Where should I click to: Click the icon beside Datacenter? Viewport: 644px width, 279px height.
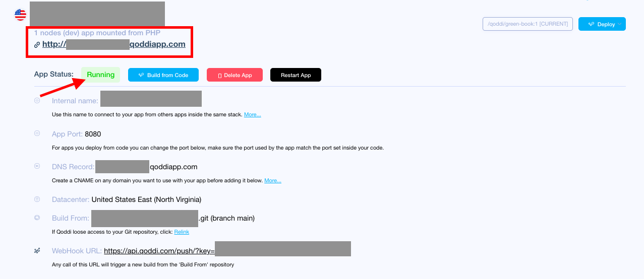click(37, 199)
